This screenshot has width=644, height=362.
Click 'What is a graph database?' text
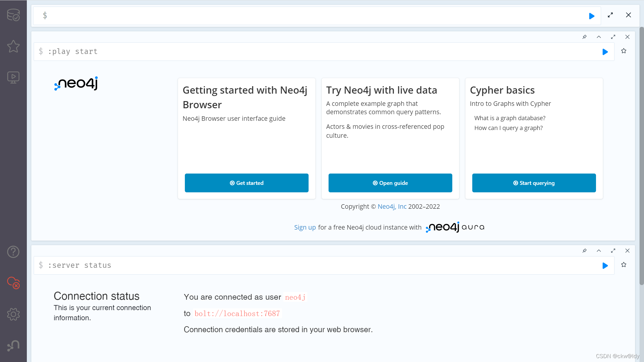[x=510, y=118]
